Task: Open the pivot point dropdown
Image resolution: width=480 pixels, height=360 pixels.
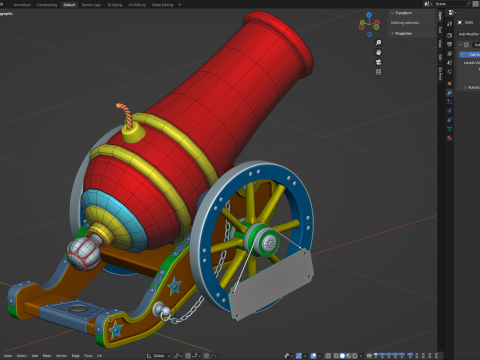Action: [178, 356]
